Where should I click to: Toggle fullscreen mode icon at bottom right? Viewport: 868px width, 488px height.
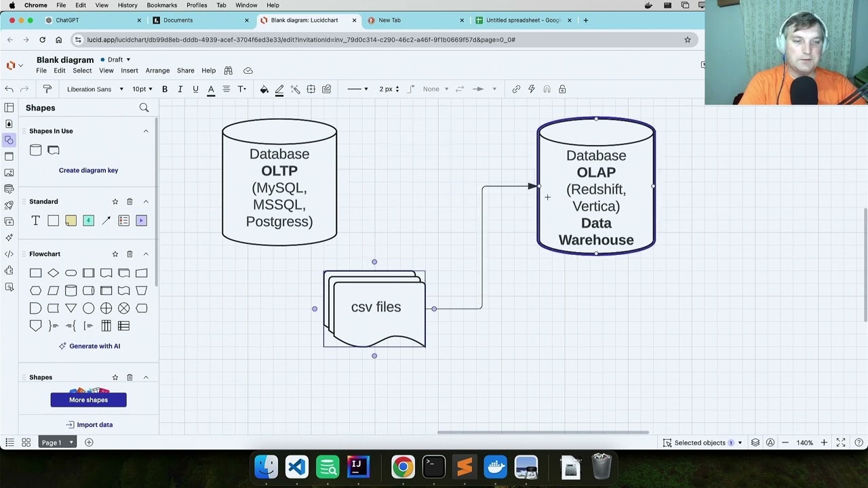click(841, 443)
